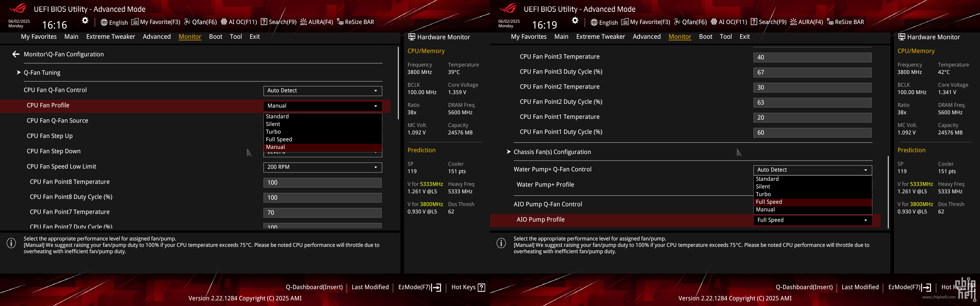980x306 pixels.
Task: Switch to Boot tab in left window
Action: pyautogui.click(x=216, y=36)
